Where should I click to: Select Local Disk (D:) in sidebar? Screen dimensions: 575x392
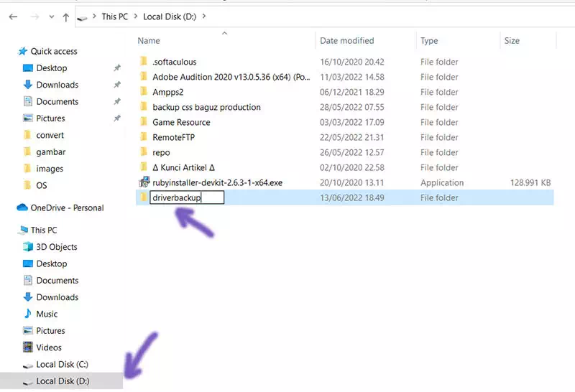coord(63,381)
